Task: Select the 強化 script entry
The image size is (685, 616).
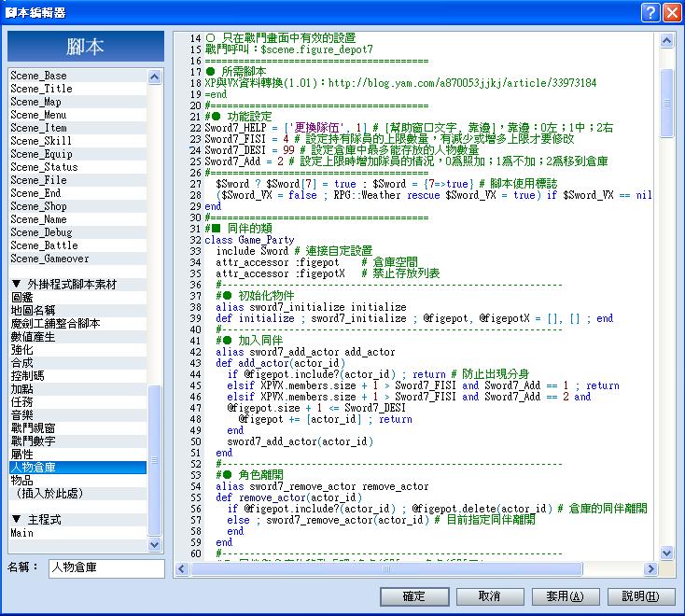Action: [x=77, y=350]
